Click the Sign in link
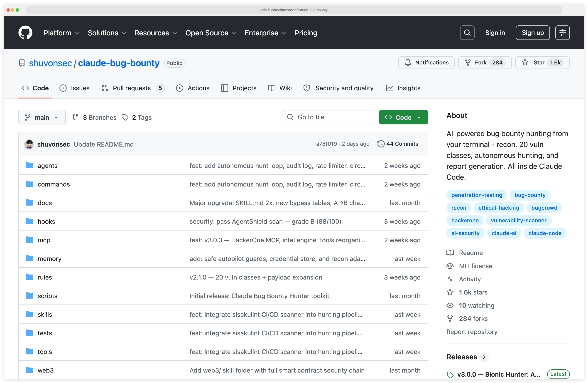 [495, 32]
